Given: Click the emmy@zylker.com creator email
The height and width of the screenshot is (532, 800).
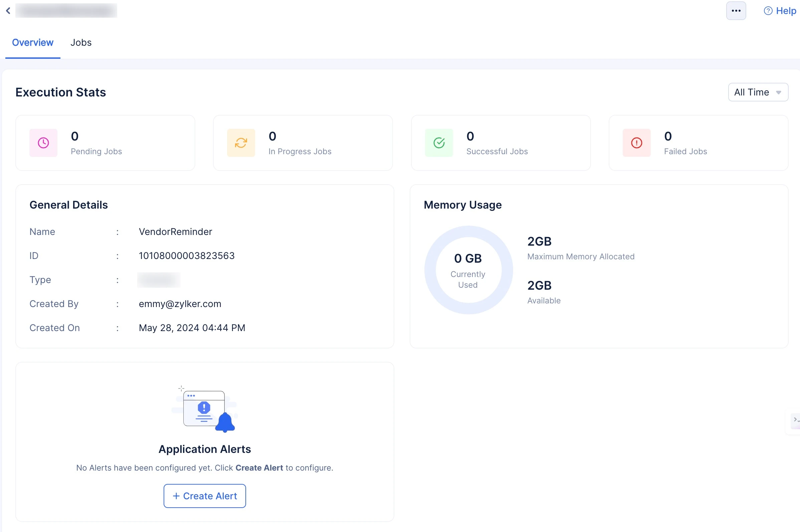Looking at the screenshot, I should [180, 304].
